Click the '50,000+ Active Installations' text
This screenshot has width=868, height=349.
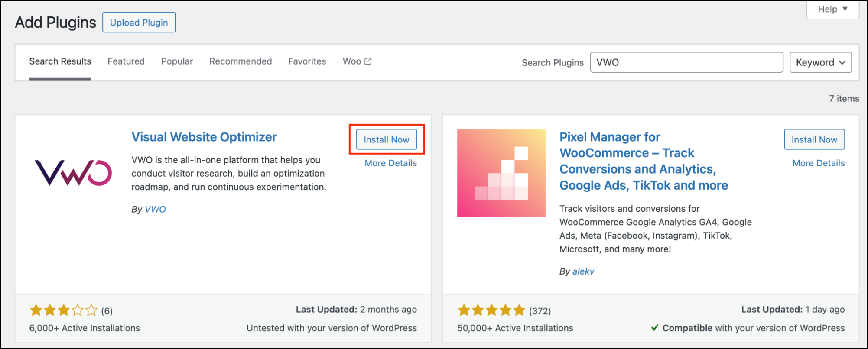tap(515, 328)
